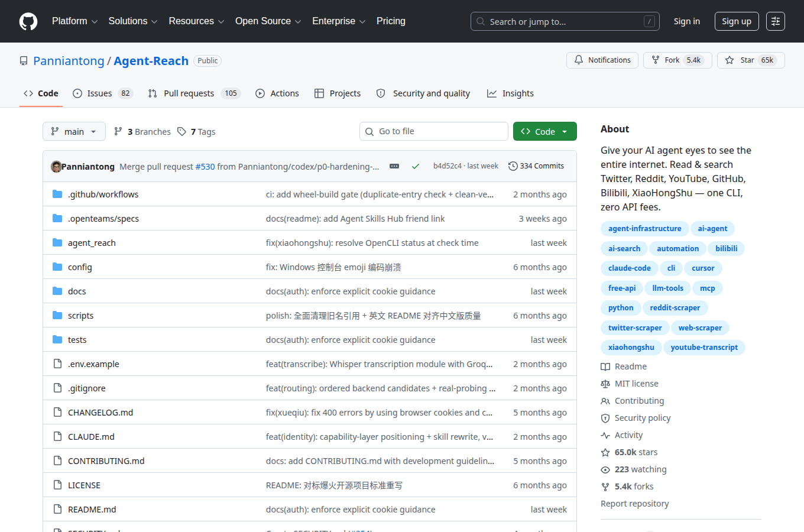Image resolution: width=804 pixels, height=532 pixels.
Task: Open the Solutions dropdown menu
Action: coord(132,21)
